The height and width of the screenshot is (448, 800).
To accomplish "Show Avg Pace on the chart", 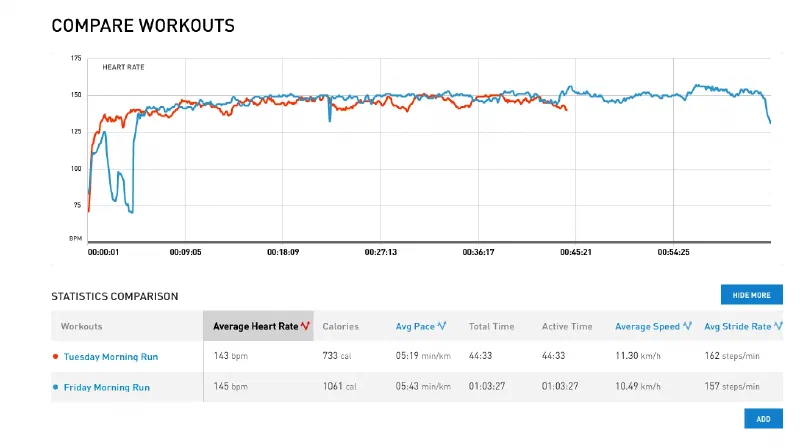I will pyautogui.click(x=415, y=326).
